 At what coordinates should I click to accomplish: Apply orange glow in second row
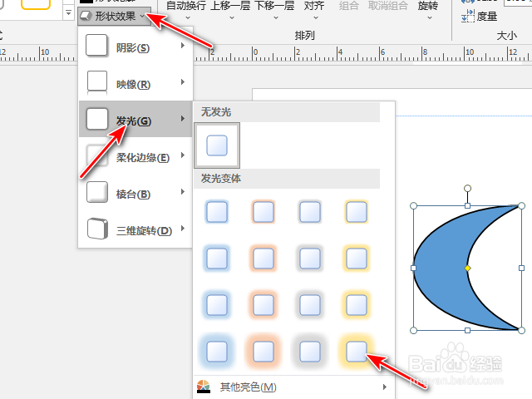coord(264,259)
